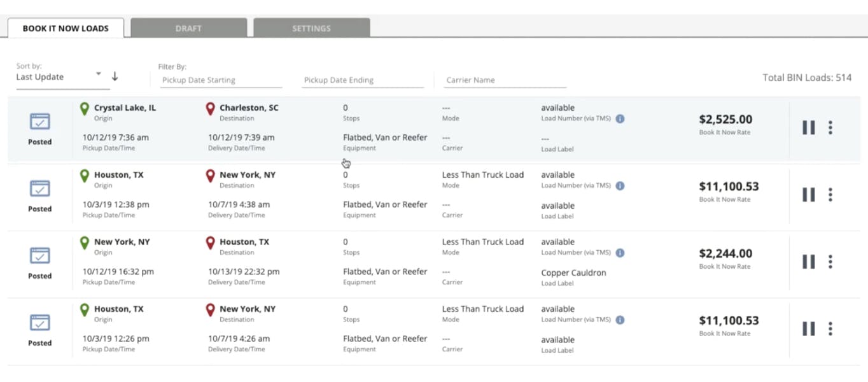Screen dimensions: 868x382
Task: Open the Settings tab
Action: (311, 28)
